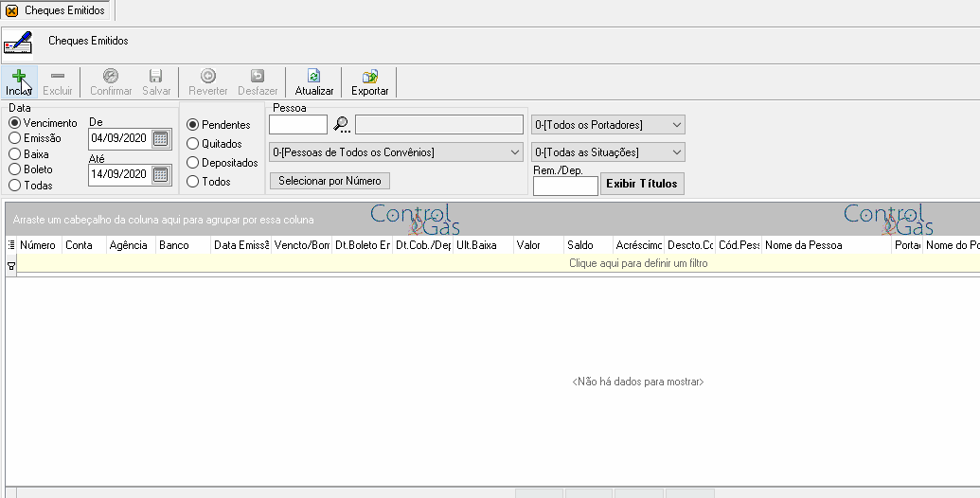Choose the Todas date radio option

[x=15, y=185]
